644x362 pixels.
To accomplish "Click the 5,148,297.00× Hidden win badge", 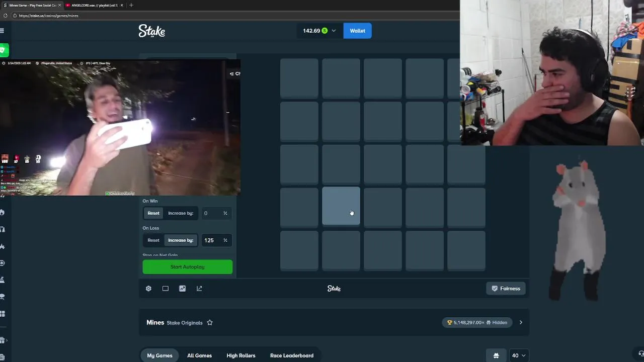I will (x=477, y=323).
